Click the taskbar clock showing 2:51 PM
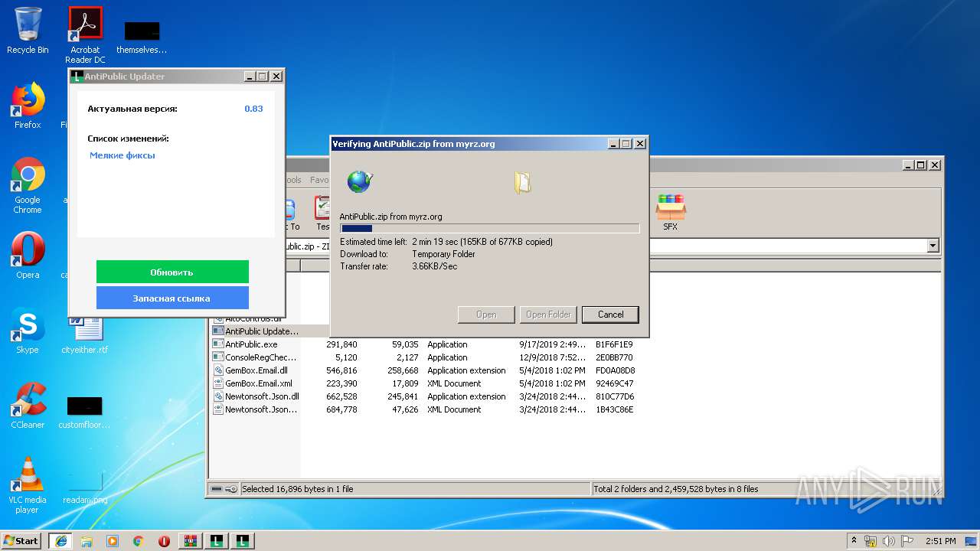The width and height of the screenshot is (980, 551). (940, 541)
